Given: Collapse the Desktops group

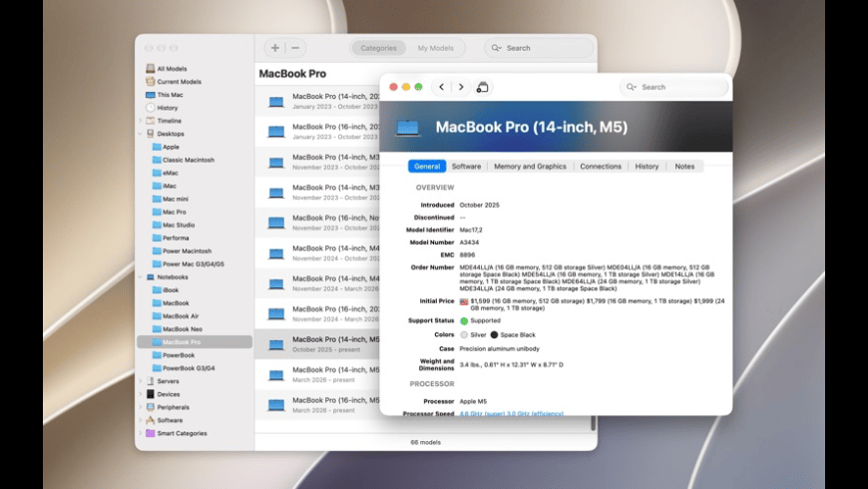Looking at the screenshot, I should point(140,134).
